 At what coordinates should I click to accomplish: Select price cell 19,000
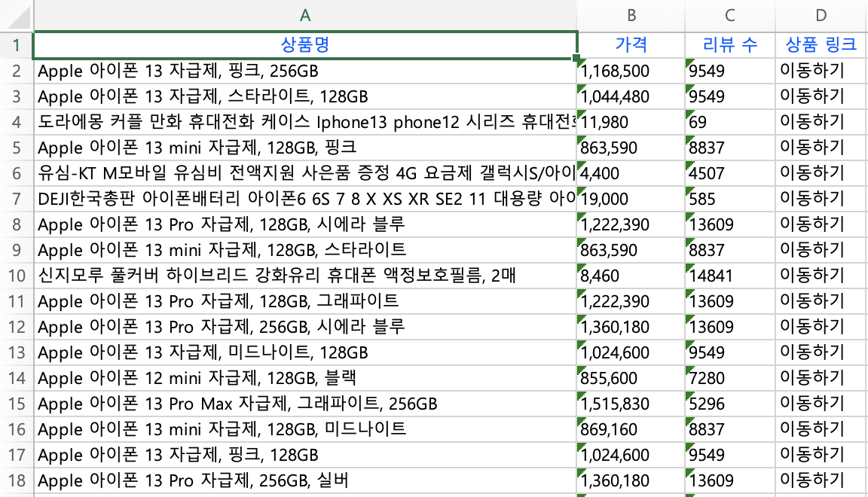pyautogui.click(x=631, y=199)
